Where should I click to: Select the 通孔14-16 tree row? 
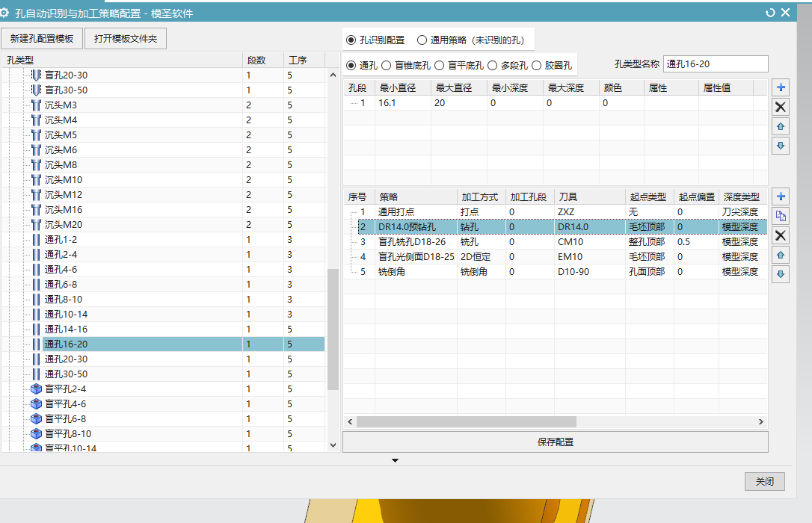(164, 329)
